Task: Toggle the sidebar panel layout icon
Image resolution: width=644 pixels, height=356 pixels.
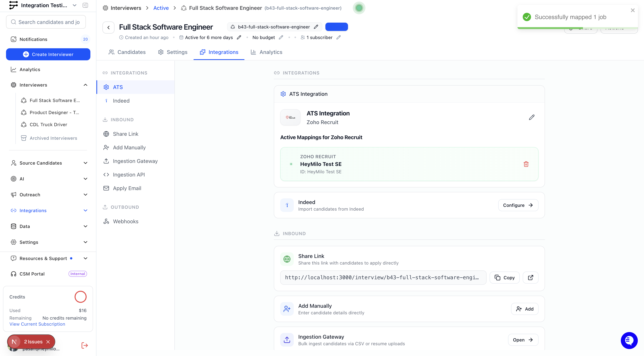Action: 85,5
